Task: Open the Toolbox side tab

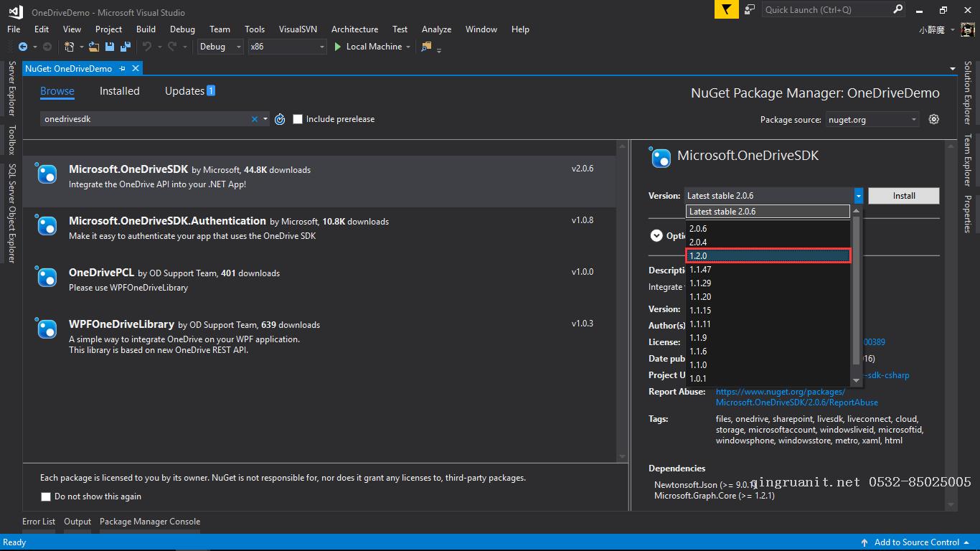Action: [x=11, y=140]
